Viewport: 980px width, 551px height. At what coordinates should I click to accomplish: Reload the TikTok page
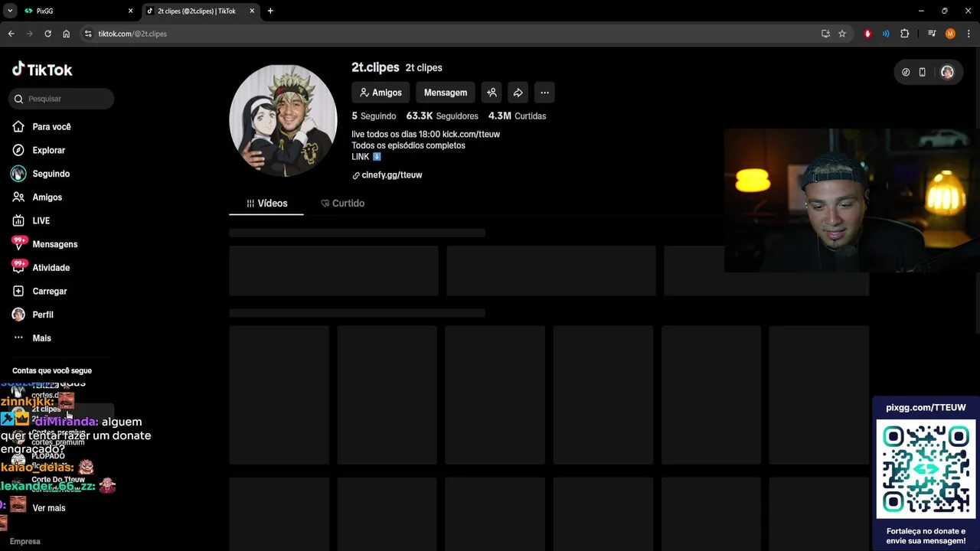point(47,34)
